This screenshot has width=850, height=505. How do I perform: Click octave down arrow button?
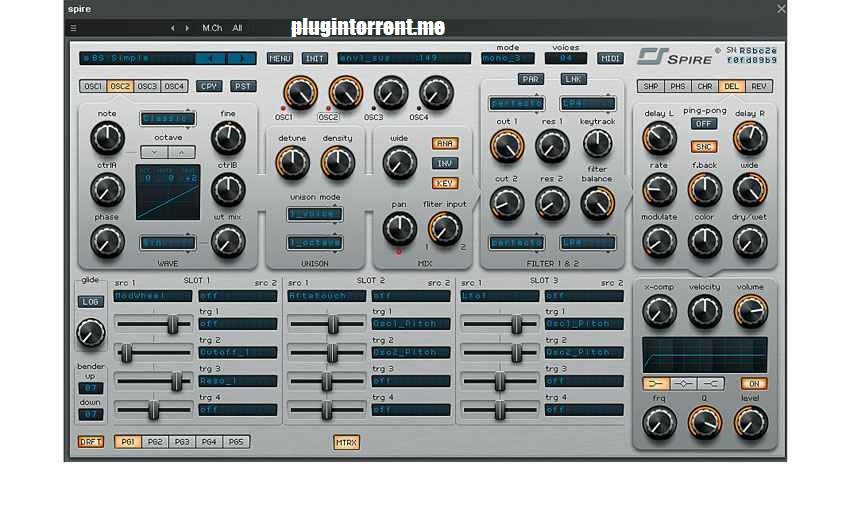[154, 152]
